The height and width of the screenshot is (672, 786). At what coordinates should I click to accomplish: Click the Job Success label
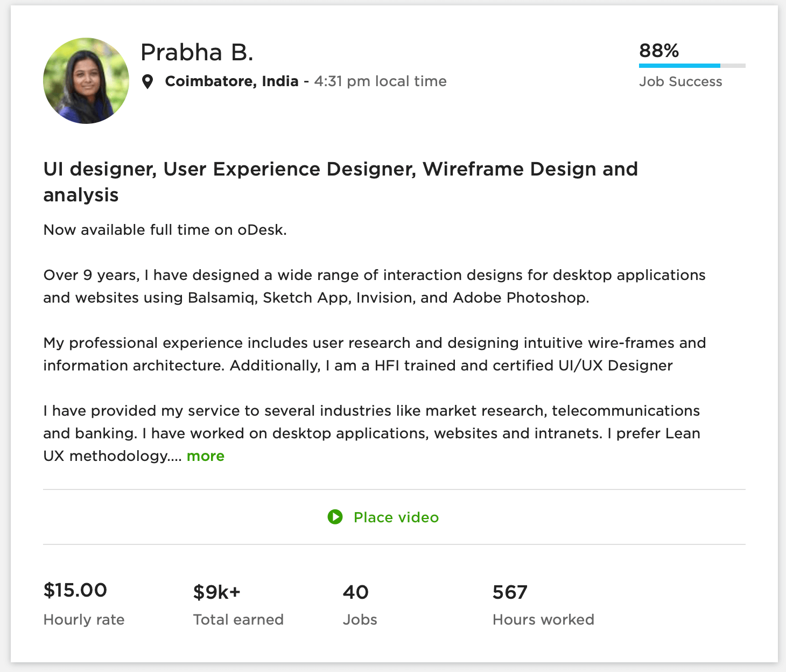coord(680,82)
